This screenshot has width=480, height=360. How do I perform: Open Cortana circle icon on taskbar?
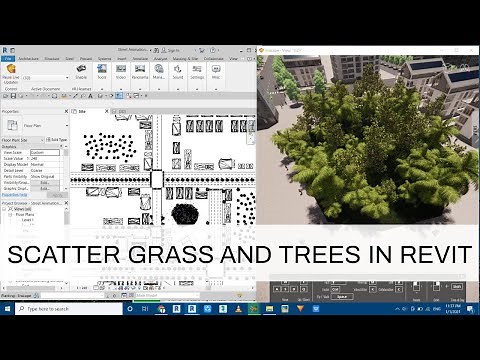130,309
